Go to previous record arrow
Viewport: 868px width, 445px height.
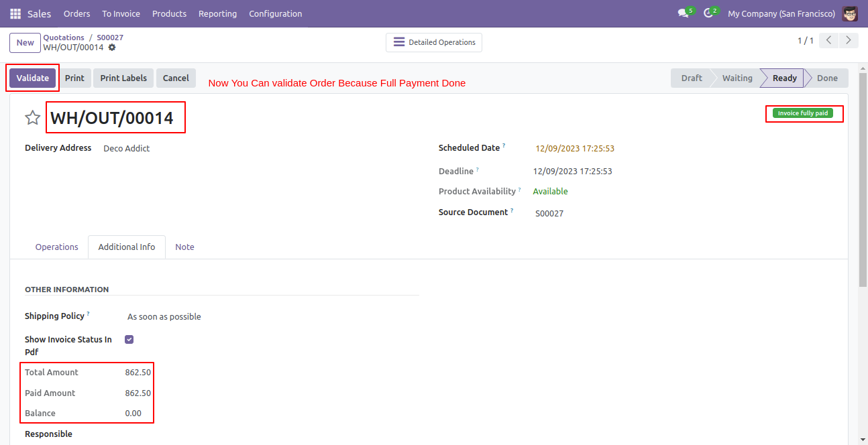coord(829,41)
